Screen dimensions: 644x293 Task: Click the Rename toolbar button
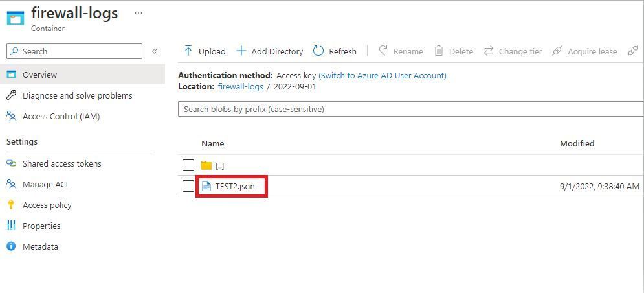tap(401, 51)
